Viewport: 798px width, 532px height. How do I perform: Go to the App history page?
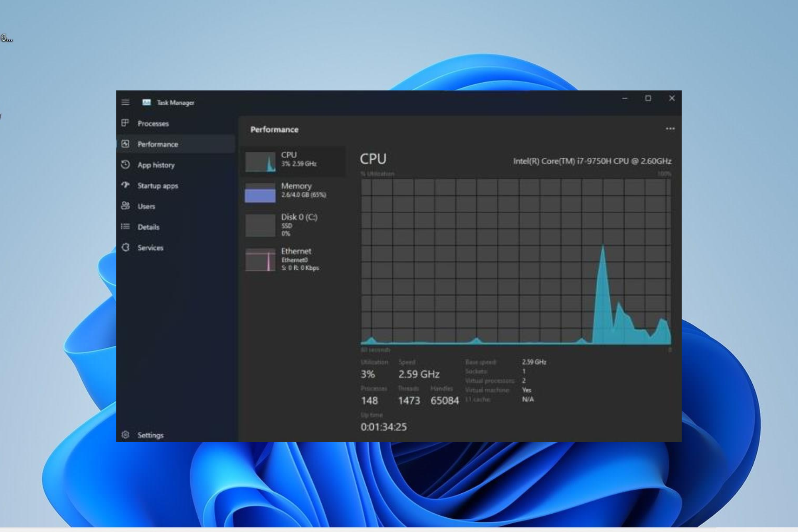[156, 165]
